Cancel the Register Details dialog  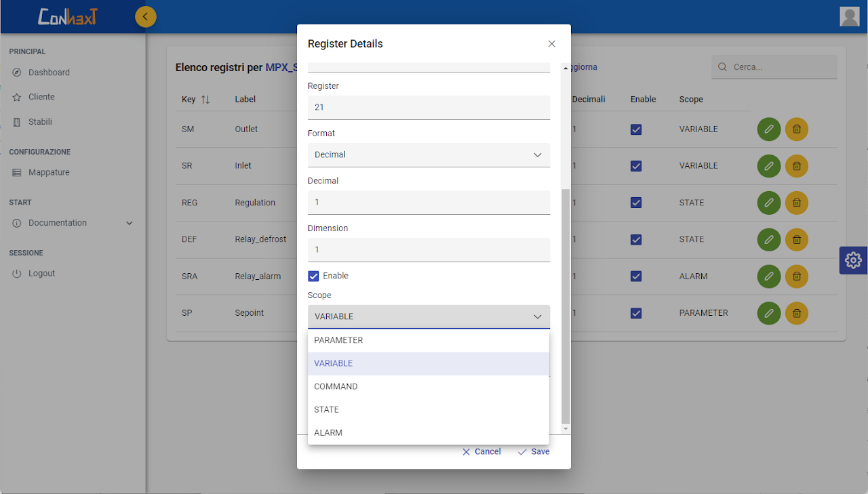[481, 451]
